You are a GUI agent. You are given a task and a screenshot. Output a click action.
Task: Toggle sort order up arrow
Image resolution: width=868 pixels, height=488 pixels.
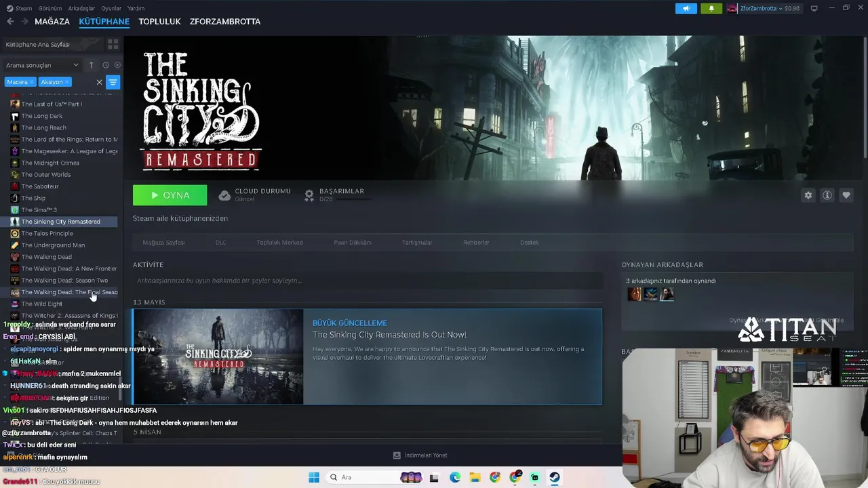91,65
